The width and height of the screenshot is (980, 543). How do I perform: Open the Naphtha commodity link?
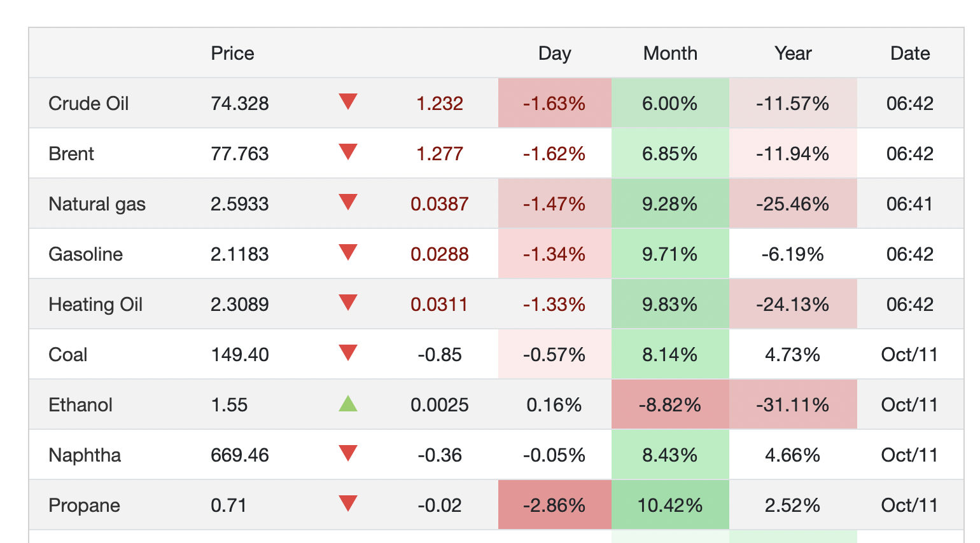(x=85, y=455)
